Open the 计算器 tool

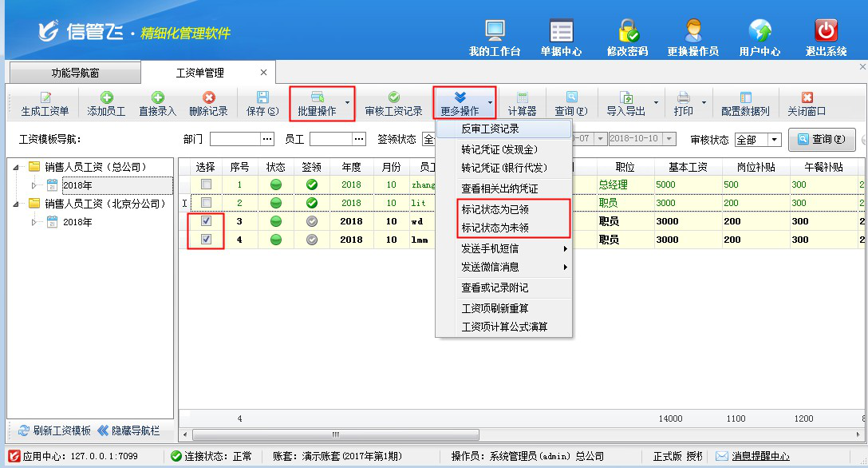point(522,104)
